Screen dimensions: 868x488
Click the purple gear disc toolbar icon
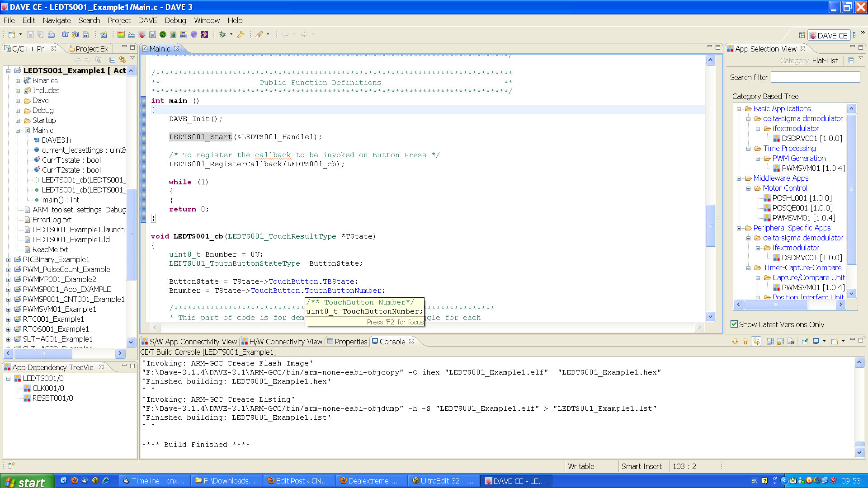pos(194,34)
